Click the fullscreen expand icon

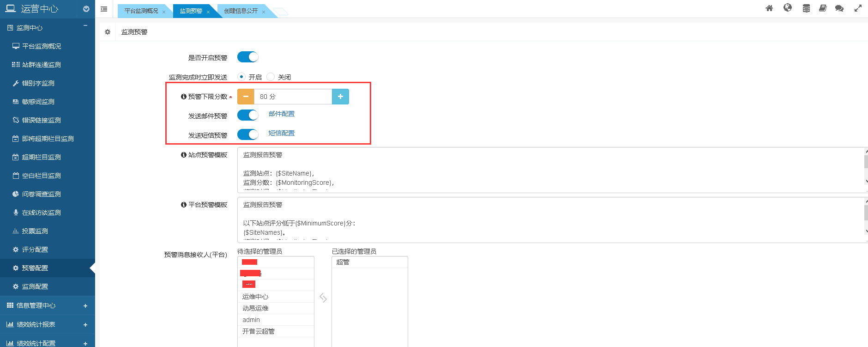[858, 8]
